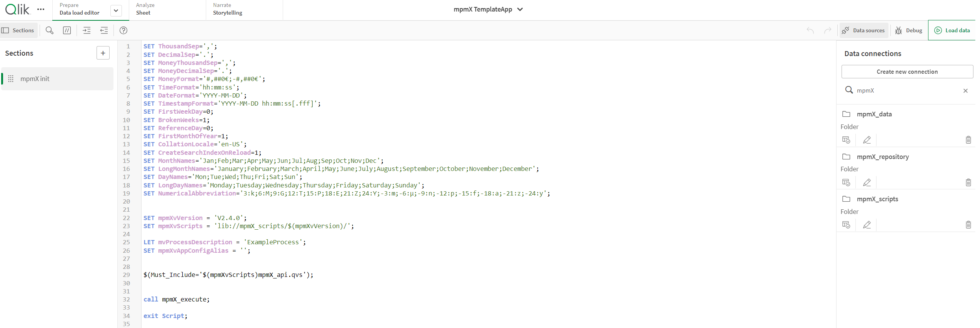This screenshot has width=980, height=328.
Task: Click the SET DateFormat line
Action: click(195, 96)
